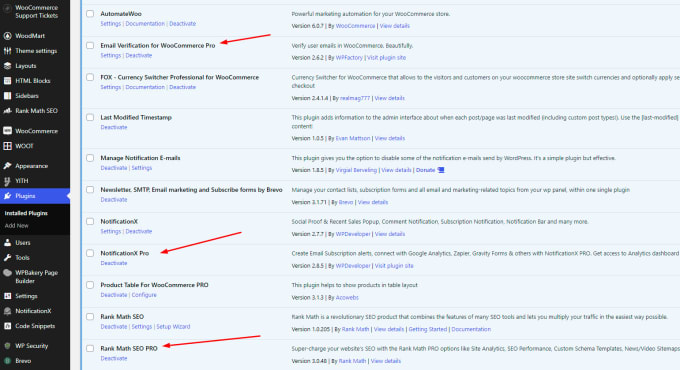Image resolution: width=680 pixels, height=370 pixels.
Task: Click the Code Snippets icon
Action: (7, 326)
